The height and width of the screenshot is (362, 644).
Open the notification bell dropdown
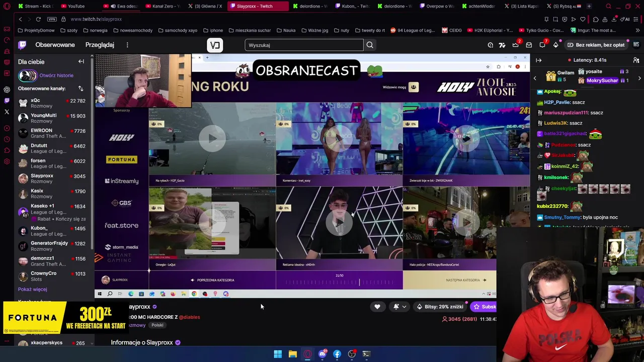[399, 307]
